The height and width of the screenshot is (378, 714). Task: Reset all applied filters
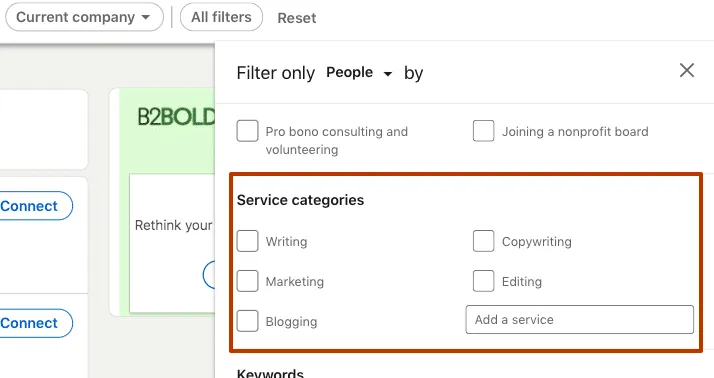pos(296,18)
